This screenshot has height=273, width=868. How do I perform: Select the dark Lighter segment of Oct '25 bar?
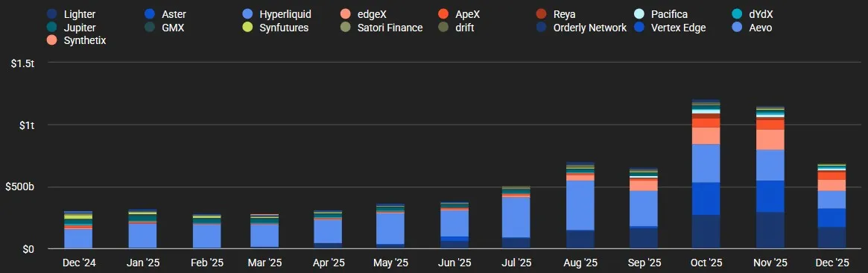(x=706, y=231)
